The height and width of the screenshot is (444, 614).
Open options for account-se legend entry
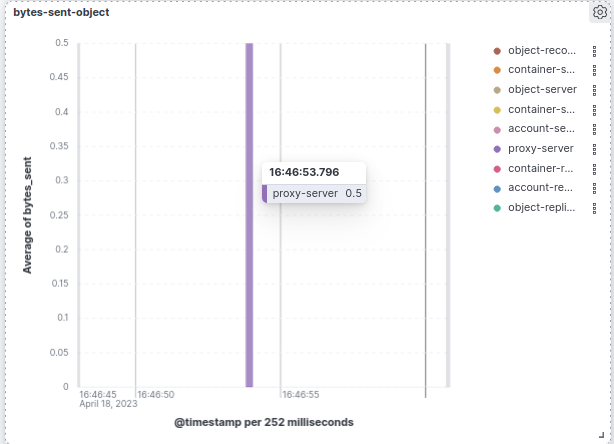(594, 129)
